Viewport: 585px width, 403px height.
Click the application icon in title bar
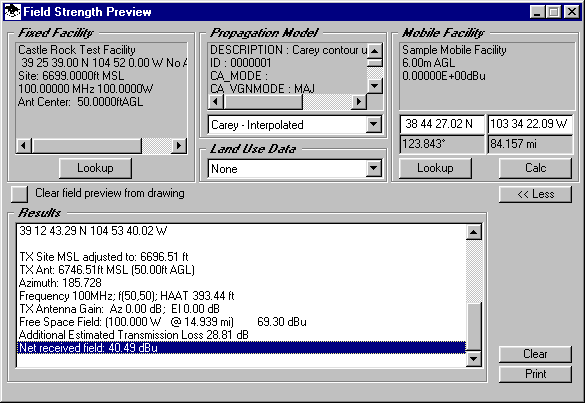12,12
